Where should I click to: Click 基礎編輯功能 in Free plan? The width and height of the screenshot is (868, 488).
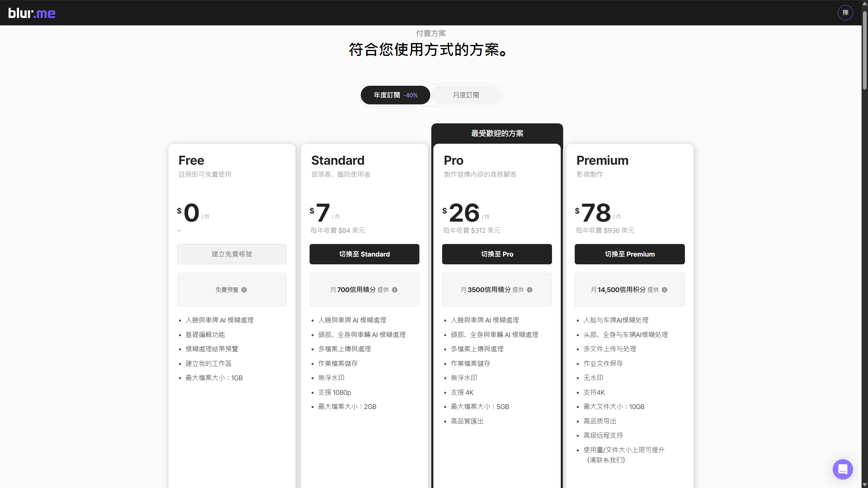coord(205,335)
